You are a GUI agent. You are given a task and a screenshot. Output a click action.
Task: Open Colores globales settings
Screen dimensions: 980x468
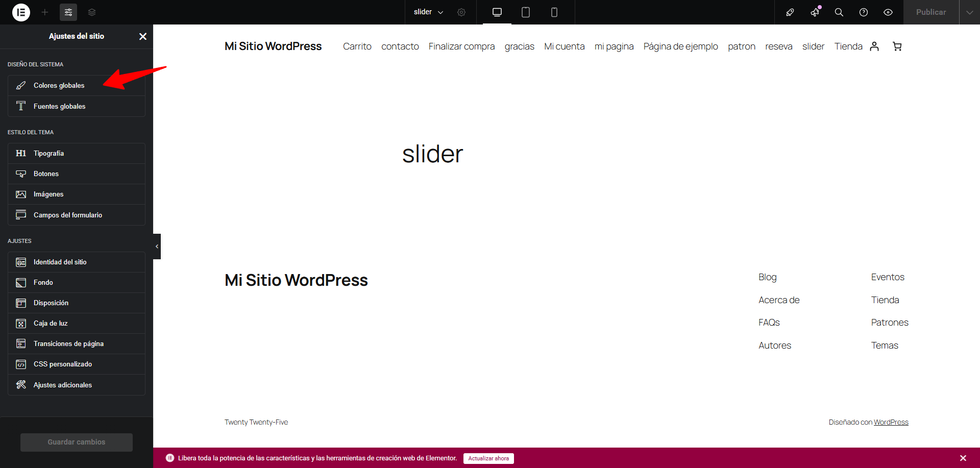point(77,85)
